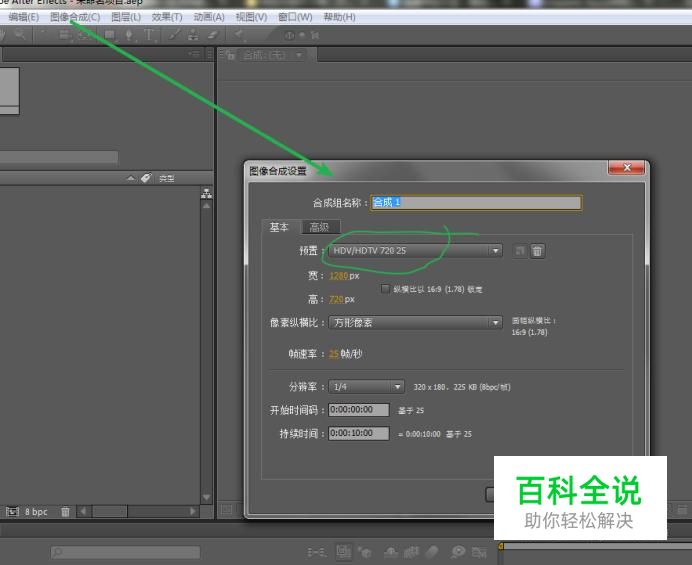Click the duration field 0:00:10:00
Screen dimensions: 692x565
(359, 433)
